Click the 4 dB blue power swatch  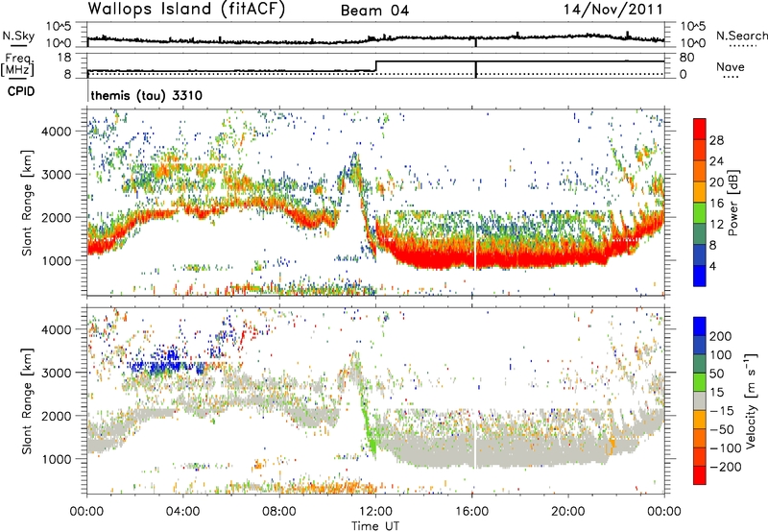tap(700, 276)
